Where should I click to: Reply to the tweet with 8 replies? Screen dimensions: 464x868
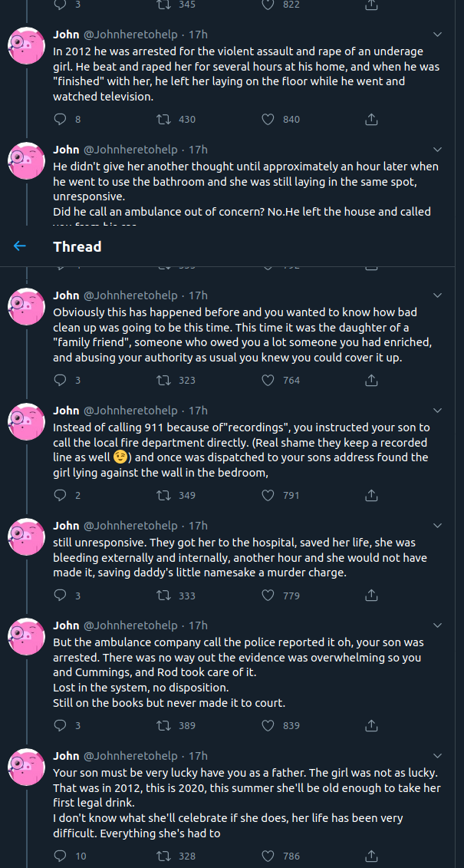(x=61, y=119)
